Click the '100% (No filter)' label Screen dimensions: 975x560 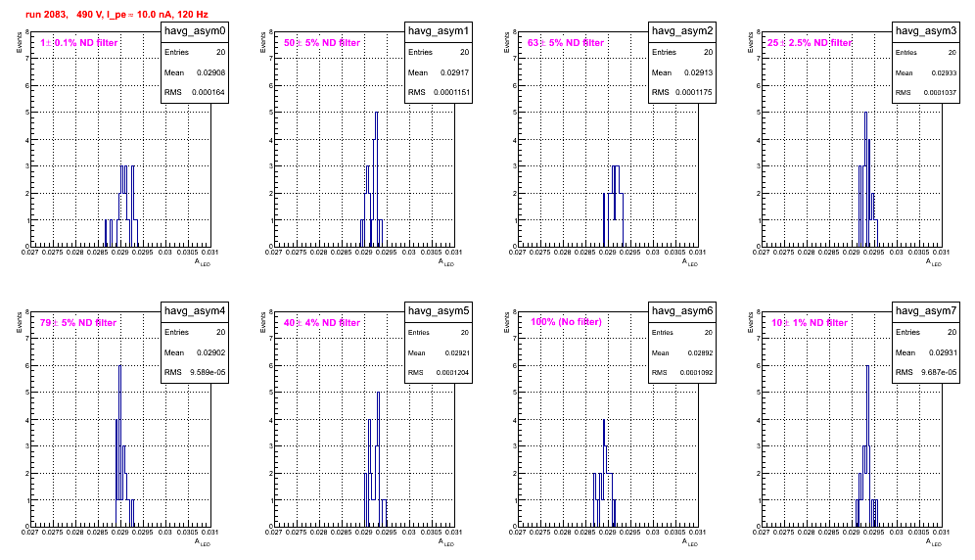[x=566, y=322]
